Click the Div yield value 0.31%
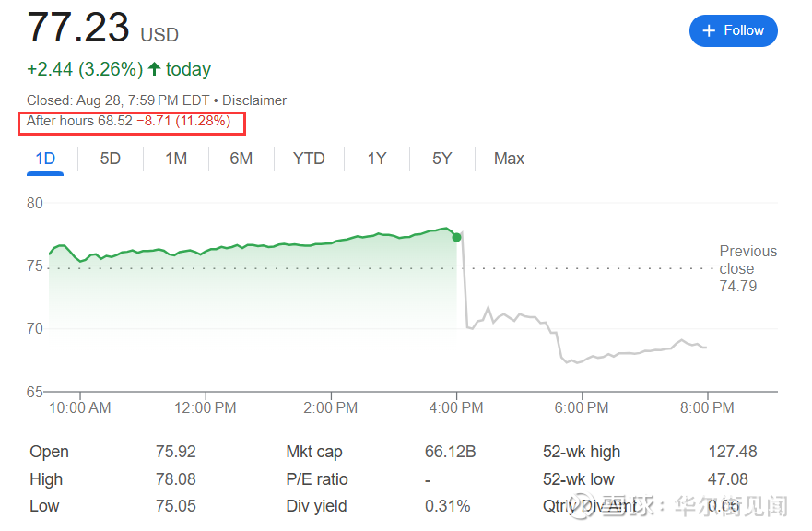This screenshot has width=812, height=531. (x=447, y=506)
